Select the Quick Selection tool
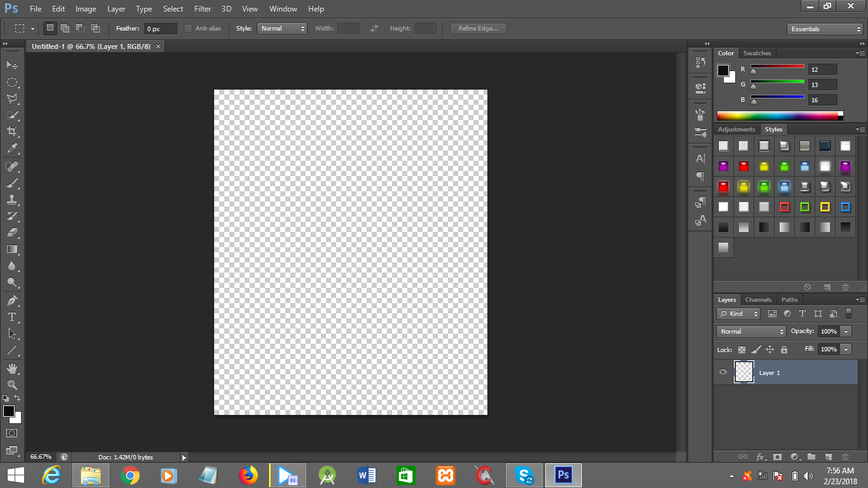Image resolution: width=868 pixels, height=488 pixels. click(12, 115)
